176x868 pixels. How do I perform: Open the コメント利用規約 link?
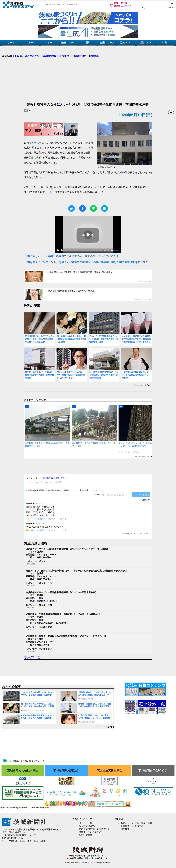(52, 478)
